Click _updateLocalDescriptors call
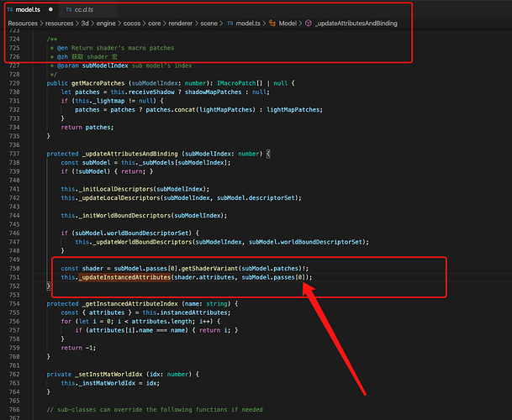512x420 pixels. (119, 198)
